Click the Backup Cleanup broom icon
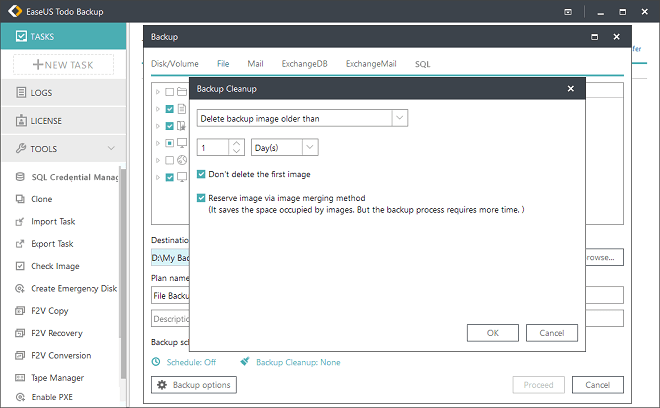The image size is (660, 408). [x=245, y=362]
